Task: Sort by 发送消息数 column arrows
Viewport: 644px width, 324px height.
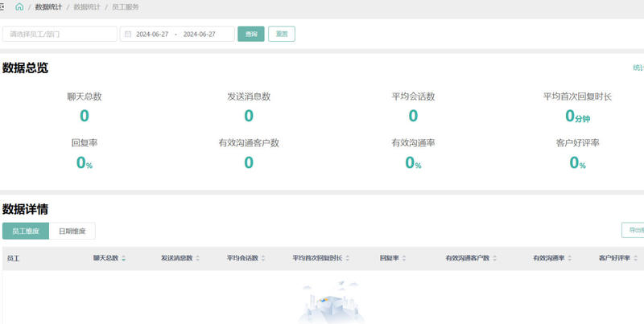Action: pyautogui.click(x=197, y=258)
